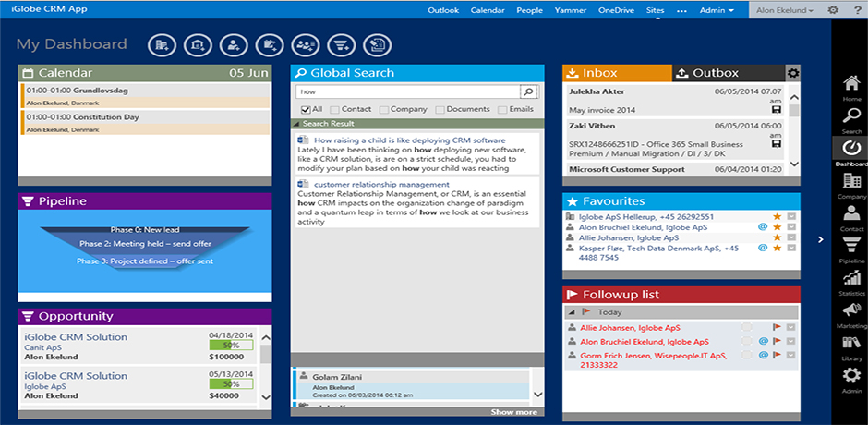Open the Admin dropdown in the top navigation
Image resolution: width=868 pixels, height=425 pixels.
click(717, 10)
